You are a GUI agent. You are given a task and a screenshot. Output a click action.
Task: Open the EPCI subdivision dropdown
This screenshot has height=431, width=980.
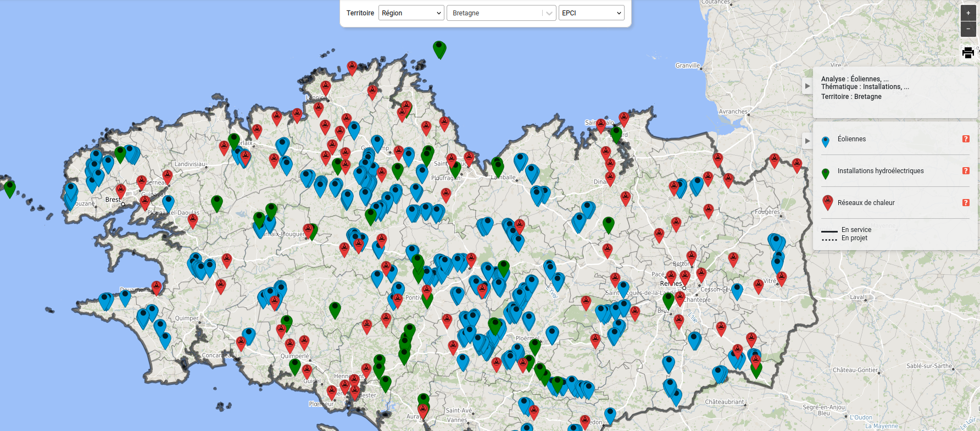[x=591, y=13]
